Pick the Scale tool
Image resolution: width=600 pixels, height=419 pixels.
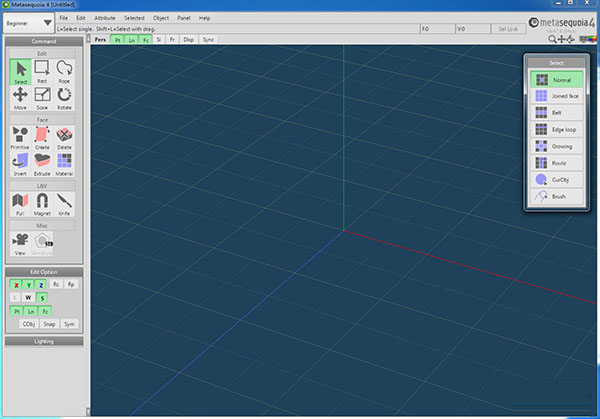42,99
